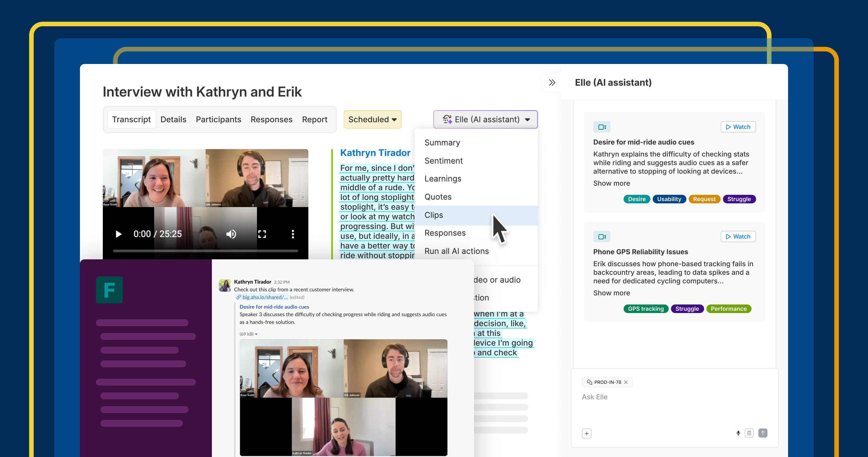
Task: Click the clipboard icon in Ask Elle box
Action: click(750, 433)
